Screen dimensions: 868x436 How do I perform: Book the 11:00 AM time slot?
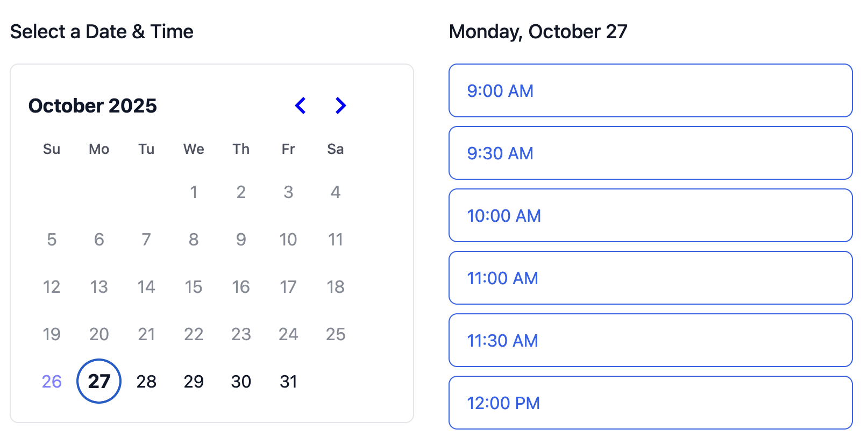650,278
